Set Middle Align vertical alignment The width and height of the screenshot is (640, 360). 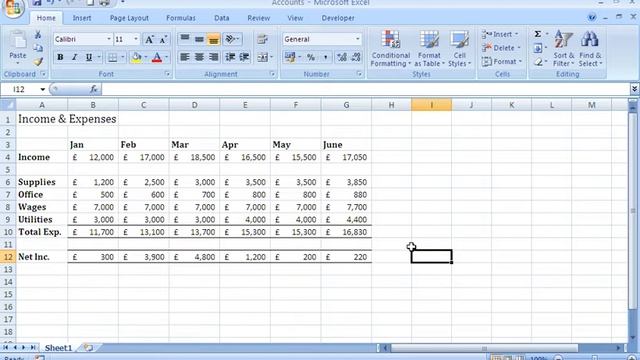[x=199, y=39]
